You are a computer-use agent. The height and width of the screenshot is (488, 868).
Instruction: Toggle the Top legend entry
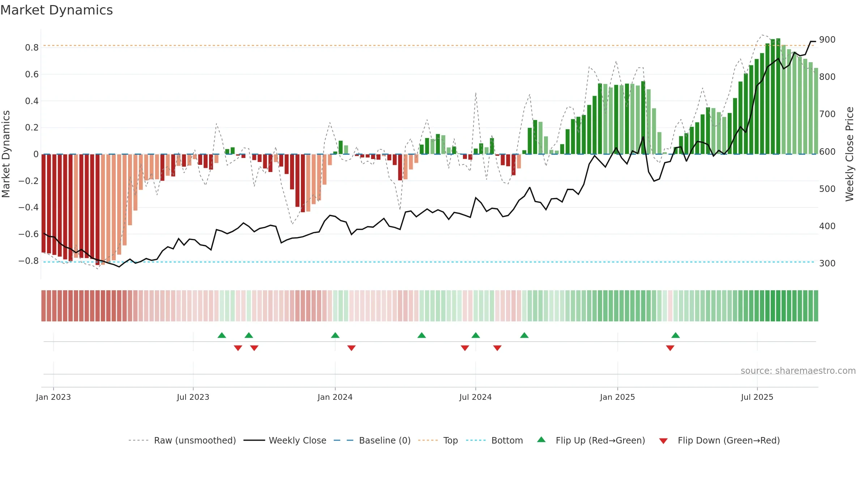tap(438, 440)
